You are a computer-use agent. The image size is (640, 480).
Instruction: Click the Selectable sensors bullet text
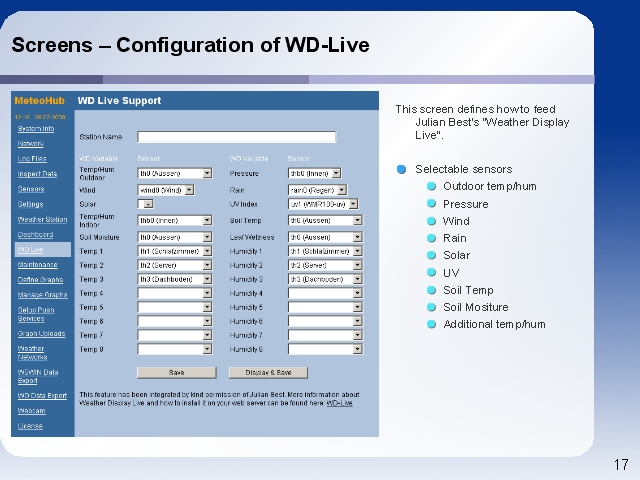point(463,169)
